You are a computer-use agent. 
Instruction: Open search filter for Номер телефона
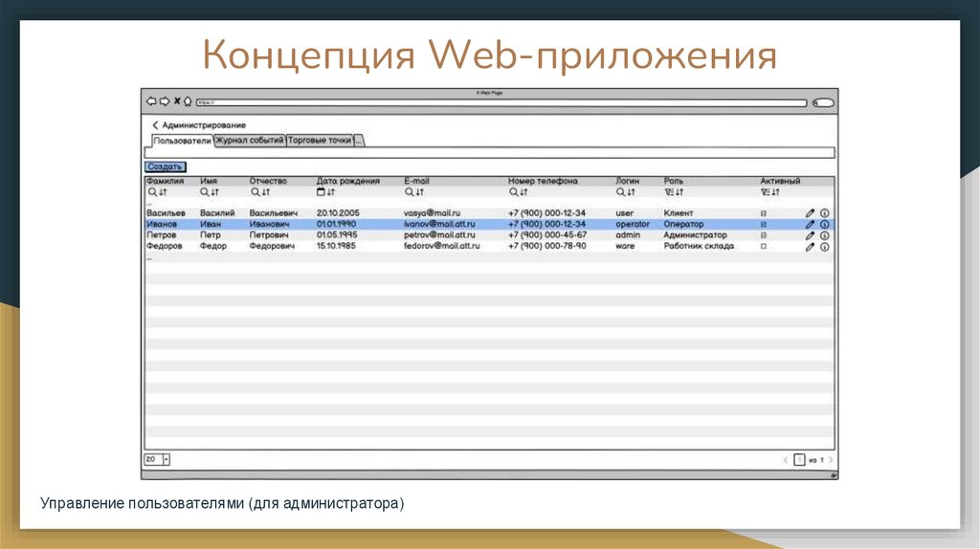[513, 192]
